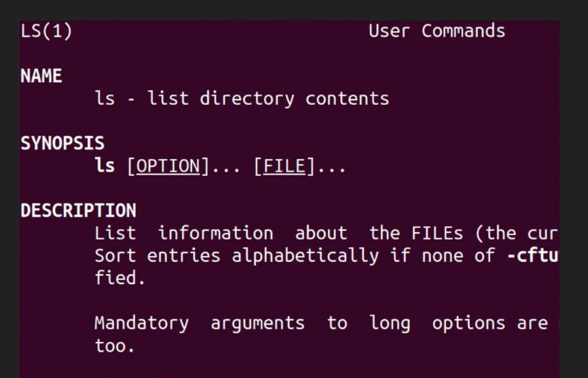This screenshot has height=378, width=588.
Task: Click the word "directory" in the NAME line
Action: 247,99
